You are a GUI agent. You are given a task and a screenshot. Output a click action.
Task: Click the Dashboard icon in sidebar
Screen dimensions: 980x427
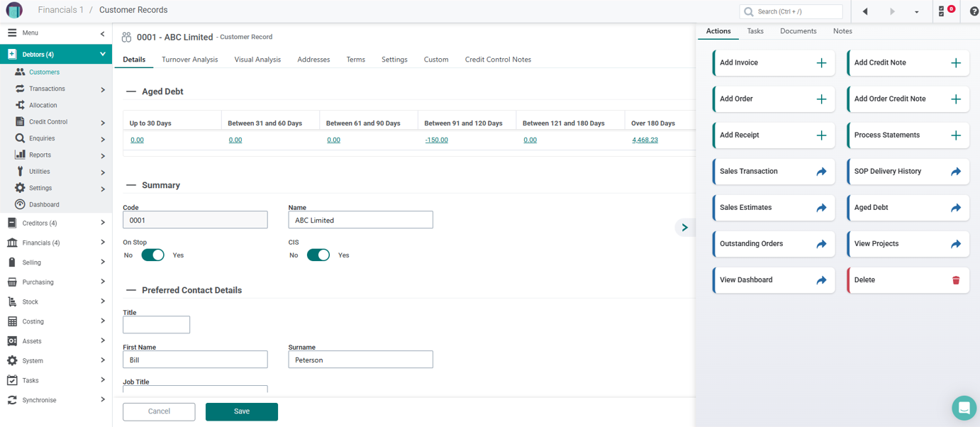pyautogui.click(x=20, y=204)
